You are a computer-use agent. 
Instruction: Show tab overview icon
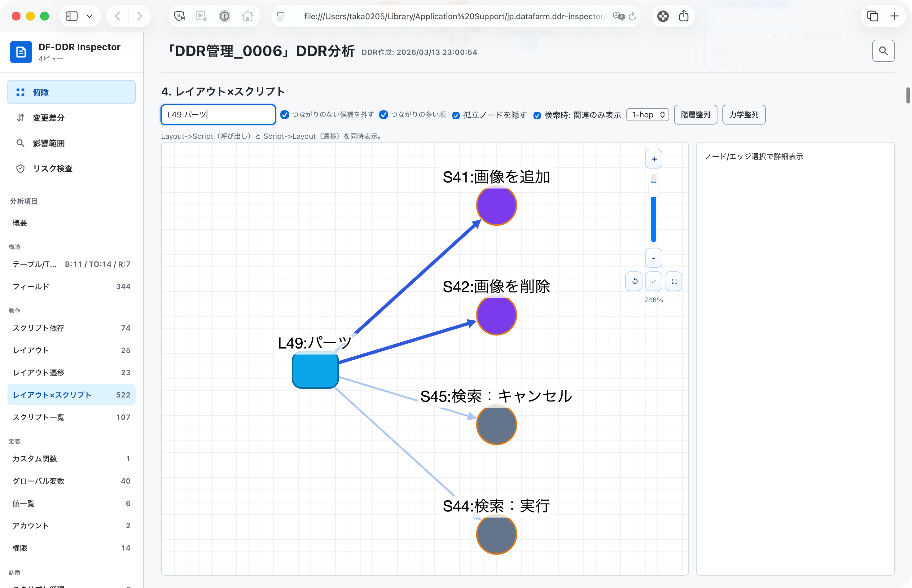click(x=873, y=16)
